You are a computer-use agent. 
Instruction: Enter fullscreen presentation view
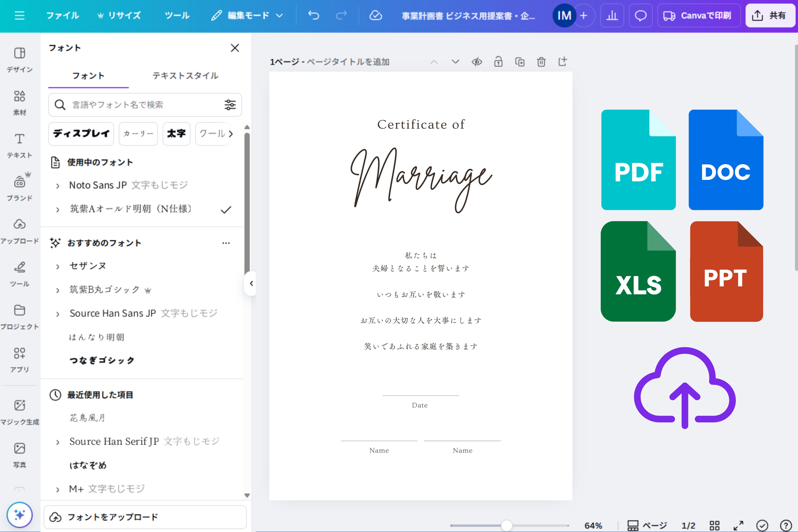pos(738,525)
